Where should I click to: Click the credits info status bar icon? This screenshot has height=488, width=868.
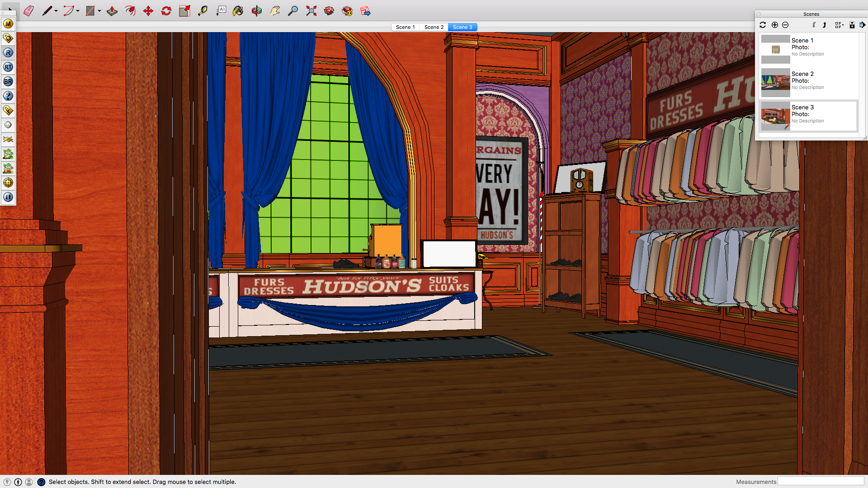[18, 482]
